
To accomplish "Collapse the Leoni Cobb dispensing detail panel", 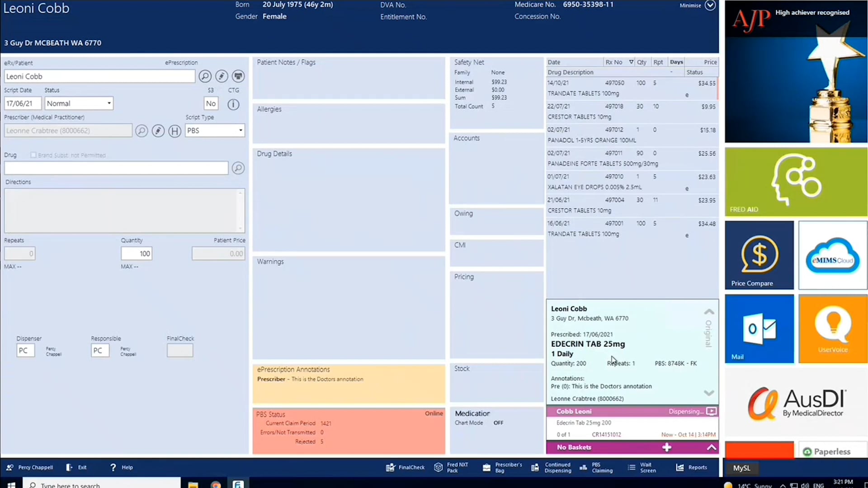I will pyautogui.click(x=708, y=312).
